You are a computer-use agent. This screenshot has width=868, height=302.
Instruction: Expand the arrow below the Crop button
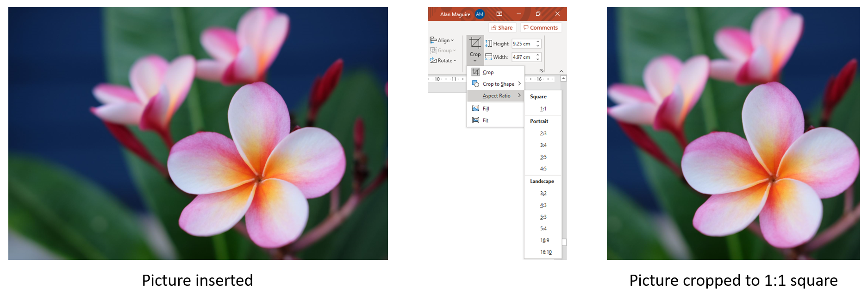click(x=475, y=60)
